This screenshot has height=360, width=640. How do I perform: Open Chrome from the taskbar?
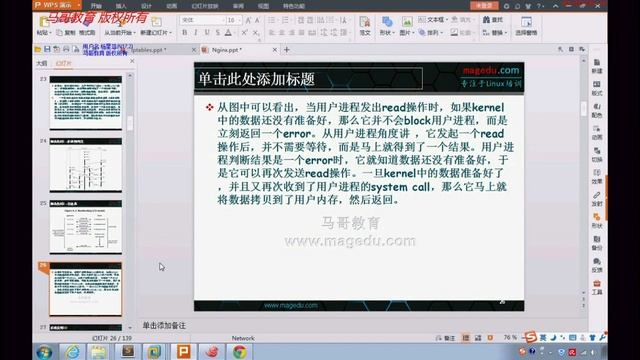click(x=240, y=351)
